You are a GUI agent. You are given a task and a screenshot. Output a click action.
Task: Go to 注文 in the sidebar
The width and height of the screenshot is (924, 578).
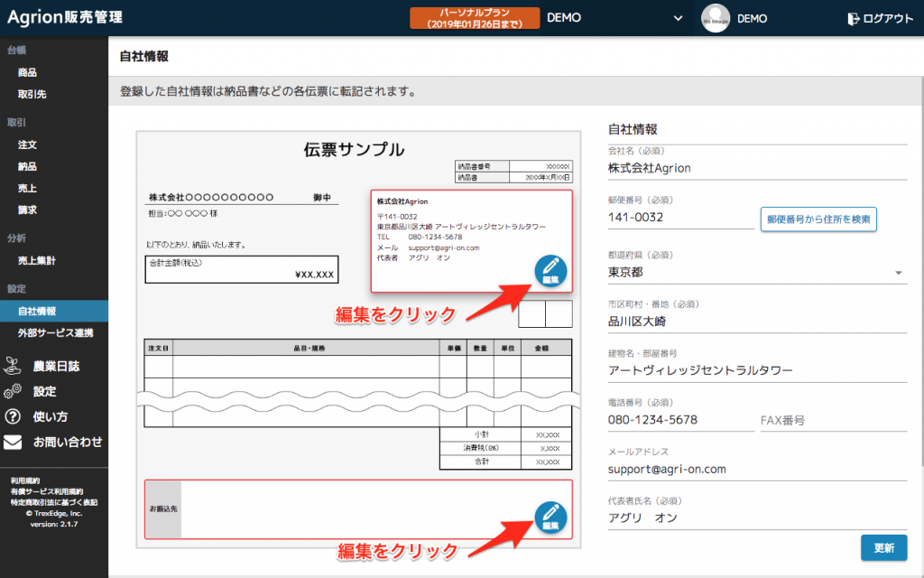[27, 144]
